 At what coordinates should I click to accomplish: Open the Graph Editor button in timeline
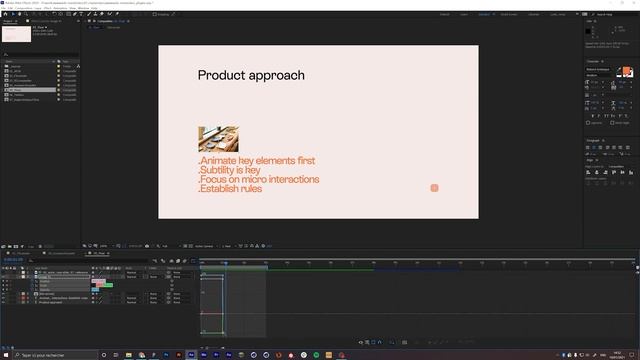[193, 261]
